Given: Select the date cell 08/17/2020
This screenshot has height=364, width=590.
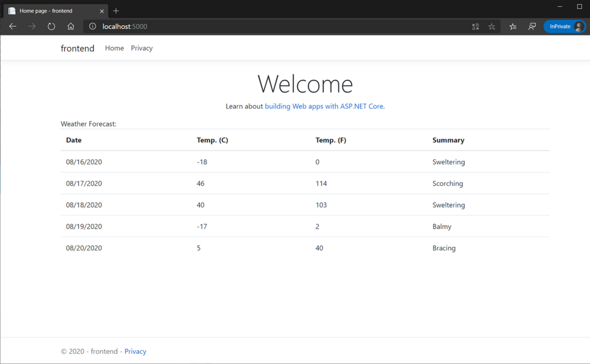Looking at the screenshot, I should pyautogui.click(x=84, y=183).
